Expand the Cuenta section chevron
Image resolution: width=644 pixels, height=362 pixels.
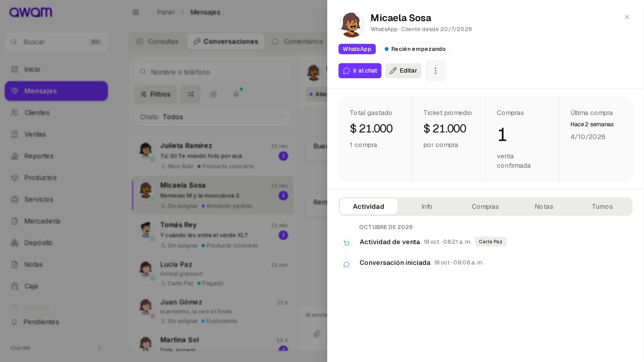[x=99, y=348]
